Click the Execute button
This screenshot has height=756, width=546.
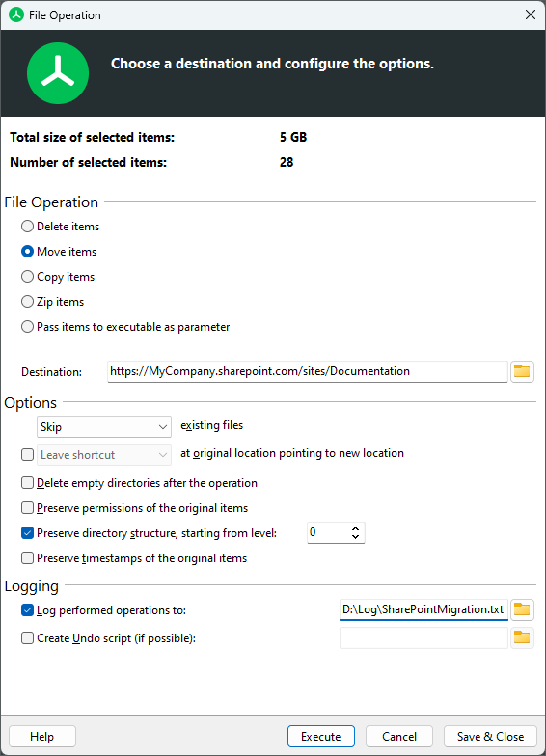320,737
